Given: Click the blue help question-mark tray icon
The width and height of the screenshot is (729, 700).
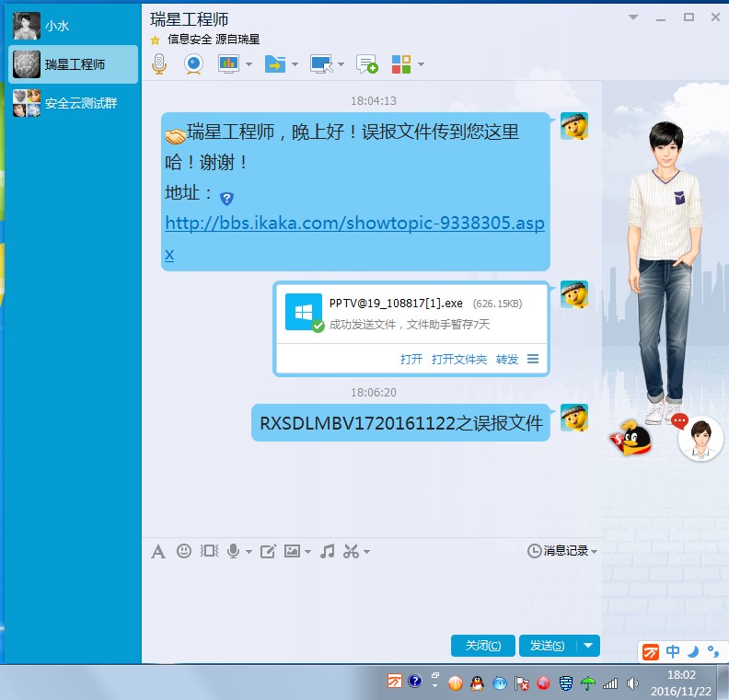Looking at the screenshot, I should click(x=415, y=682).
